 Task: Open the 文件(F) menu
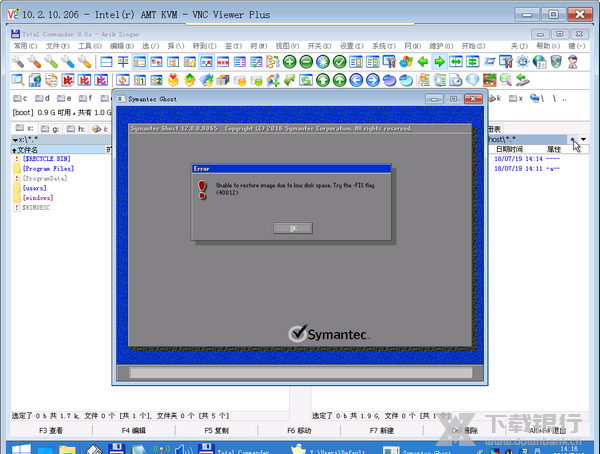pyautogui.click(x=58, y=46)
